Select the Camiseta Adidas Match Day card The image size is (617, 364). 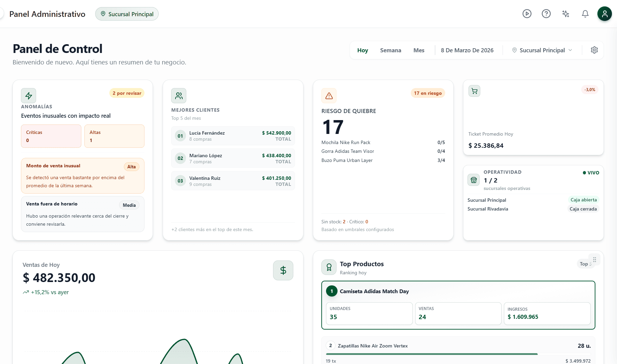pos(458,305)
